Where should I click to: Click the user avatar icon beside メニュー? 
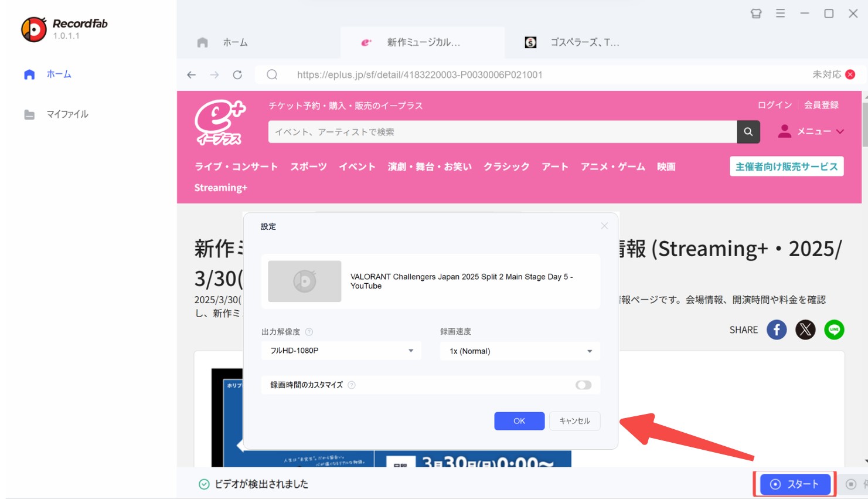click(x=784, y=131)
